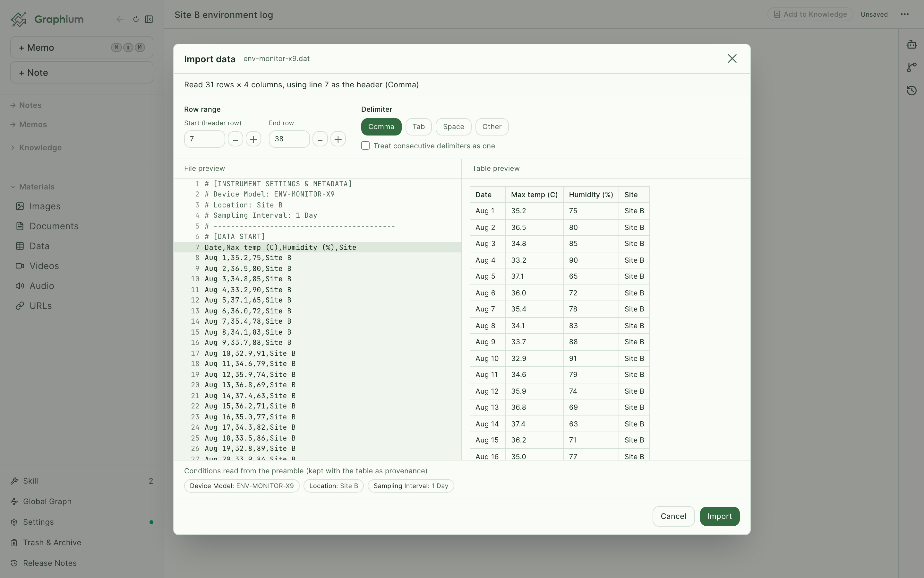
Task: Collapse the sidebar panel icon
Action: pyautogui.click(x=149, y=19)
